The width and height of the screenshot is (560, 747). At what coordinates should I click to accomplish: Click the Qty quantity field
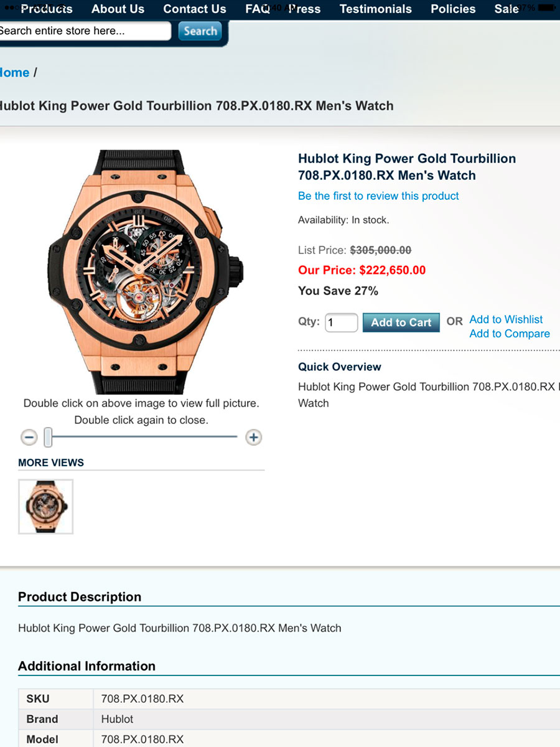coord(341,322)
